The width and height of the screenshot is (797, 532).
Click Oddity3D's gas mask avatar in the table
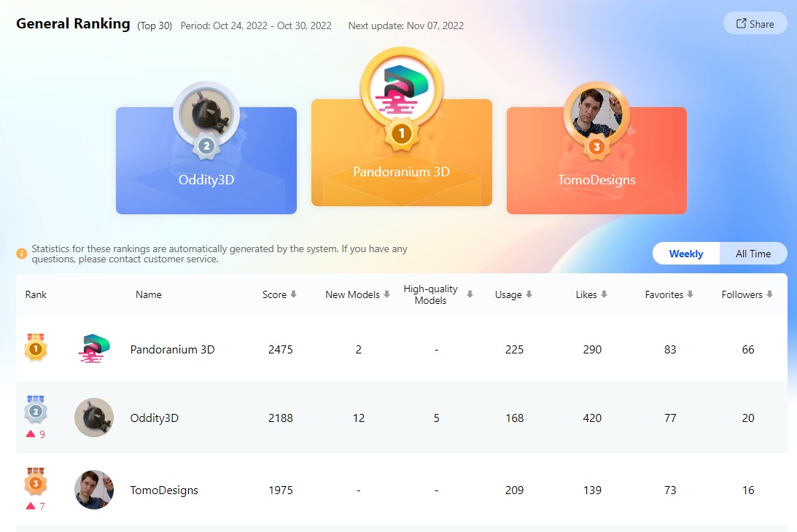click(93, 418)
